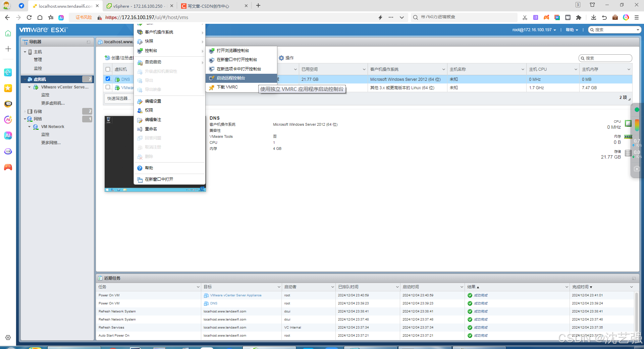Select 监控 under 主机

38,68
